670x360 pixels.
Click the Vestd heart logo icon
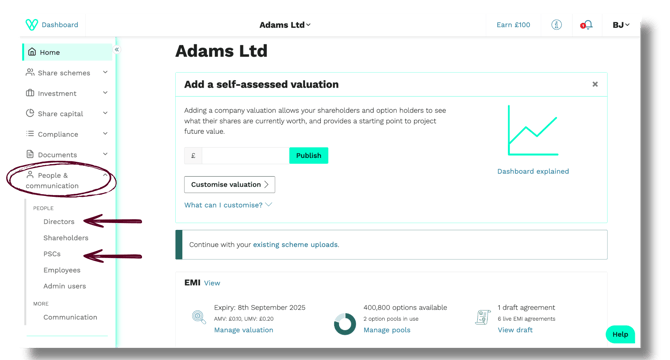32,25
